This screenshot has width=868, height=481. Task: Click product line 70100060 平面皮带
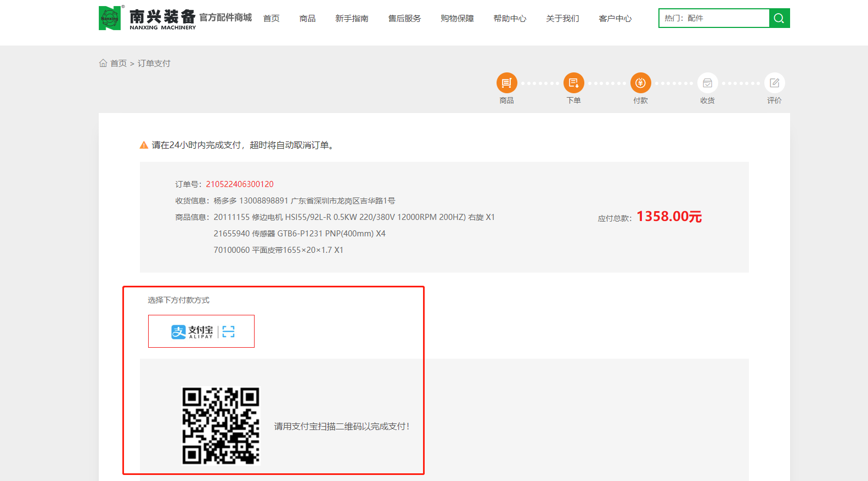(278, 250)
